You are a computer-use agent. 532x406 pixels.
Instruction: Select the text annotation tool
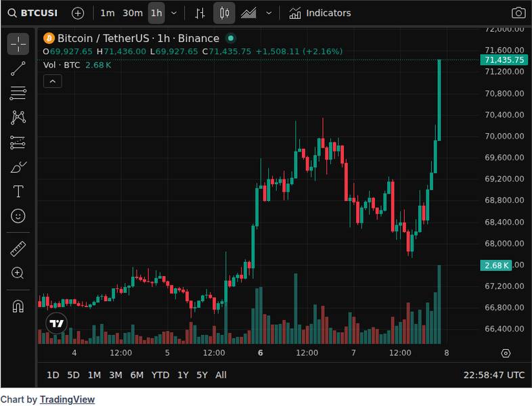18,191
